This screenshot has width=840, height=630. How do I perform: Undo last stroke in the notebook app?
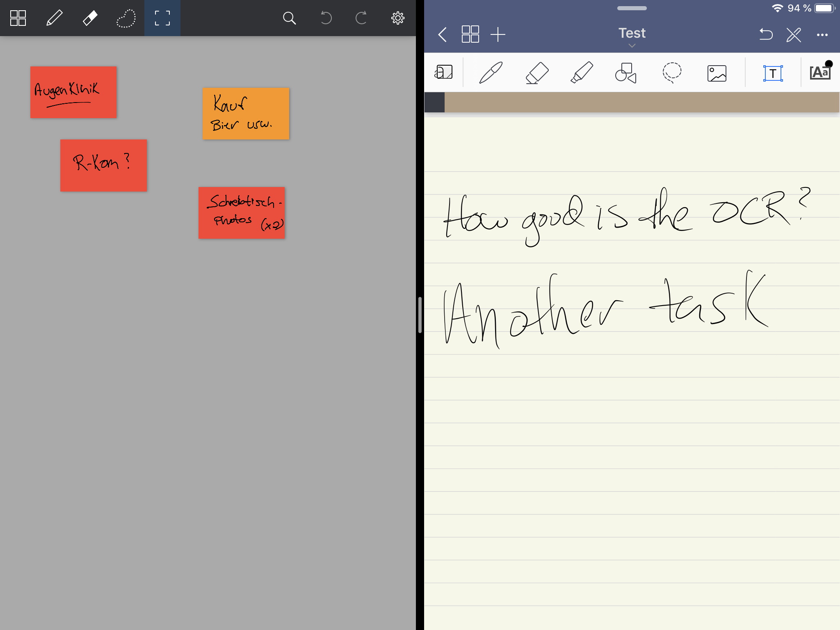click(x=766, y=34)
